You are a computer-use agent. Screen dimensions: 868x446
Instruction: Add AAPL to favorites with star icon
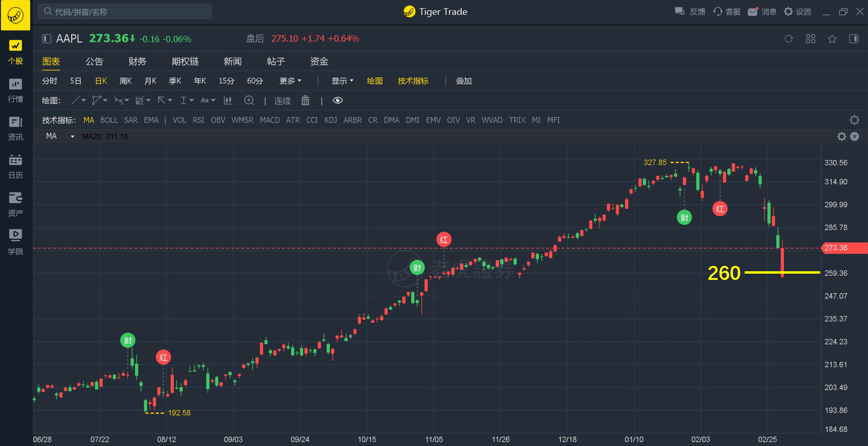(832, 39)
